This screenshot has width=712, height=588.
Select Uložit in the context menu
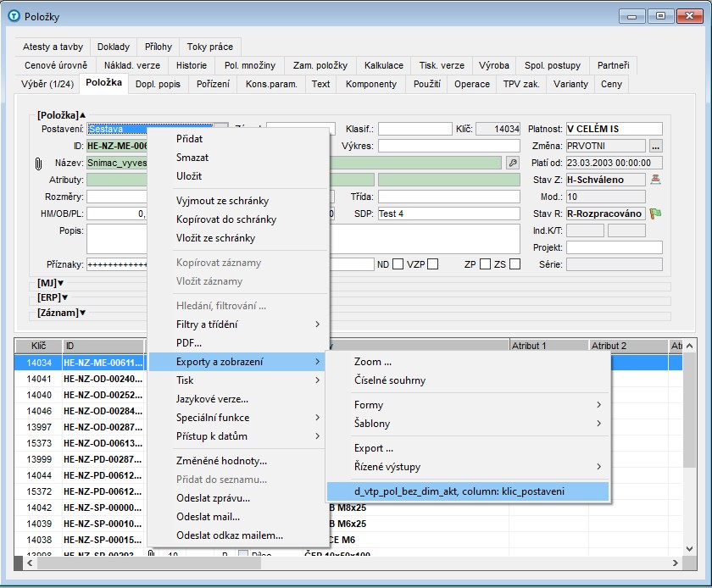[x=238, y=175]
